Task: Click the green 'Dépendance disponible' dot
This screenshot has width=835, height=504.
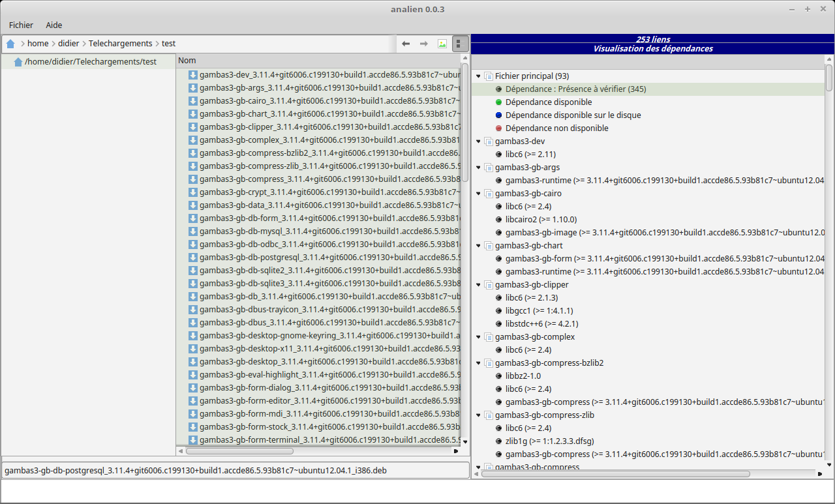Action: click(x=498, y=102)
